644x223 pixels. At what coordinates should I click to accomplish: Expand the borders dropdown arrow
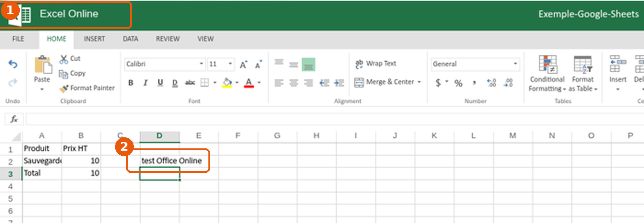click(214, 83)
